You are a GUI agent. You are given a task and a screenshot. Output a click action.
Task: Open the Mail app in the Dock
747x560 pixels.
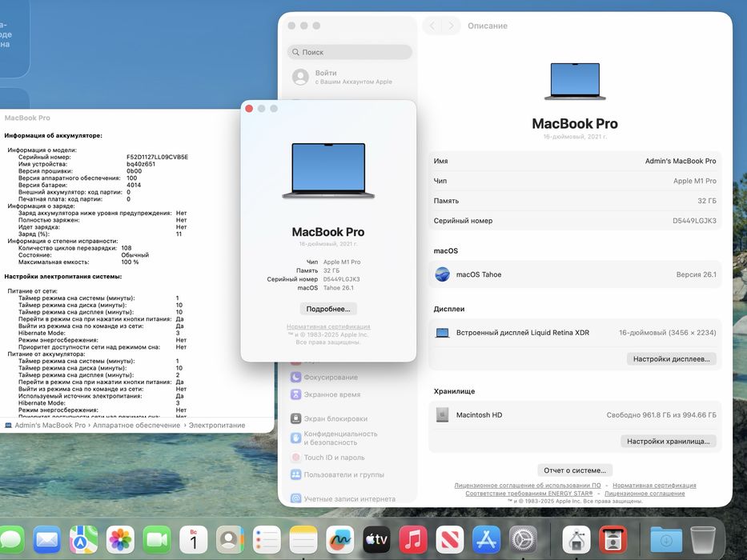[46, 540]
